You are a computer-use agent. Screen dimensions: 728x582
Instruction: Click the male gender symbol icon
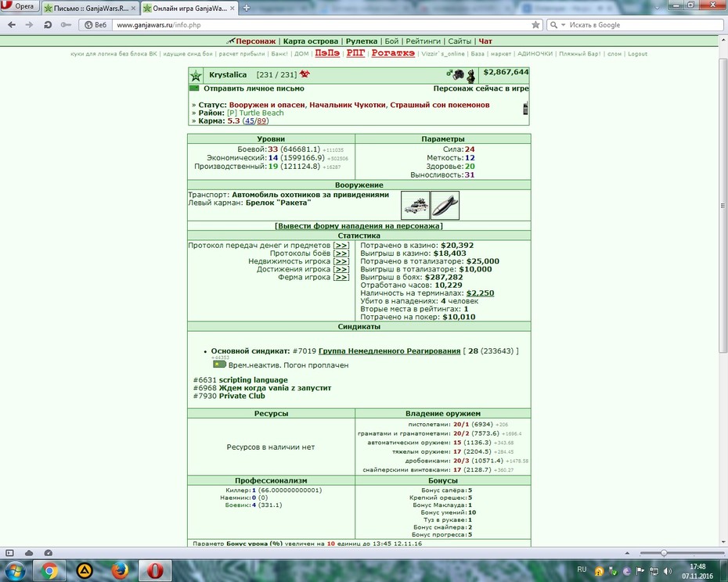pos(449,73)
